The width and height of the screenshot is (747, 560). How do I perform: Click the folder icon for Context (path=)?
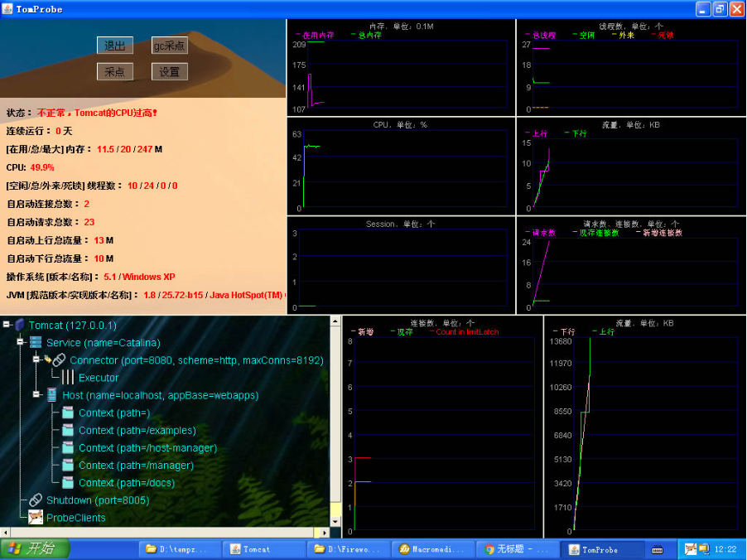[68, 413]
